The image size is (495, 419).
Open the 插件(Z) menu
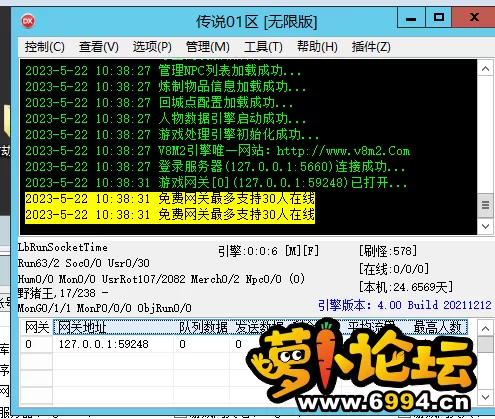coord(371,47)
